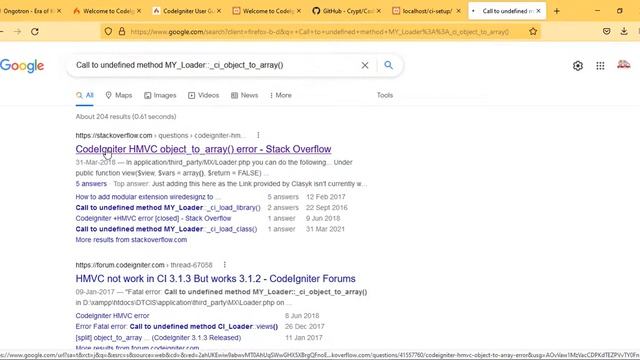Open '[split] object_to_array' forum link
Image resolution: width=640 pixels, height=360 pixels.
(158, 338)
